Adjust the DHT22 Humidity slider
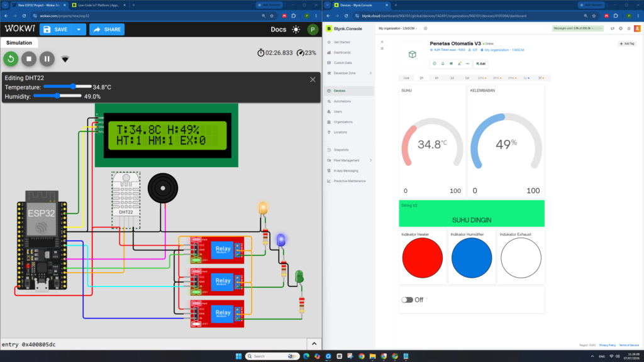The height and width of the screenshot is (362, 644). coord(57,96)
